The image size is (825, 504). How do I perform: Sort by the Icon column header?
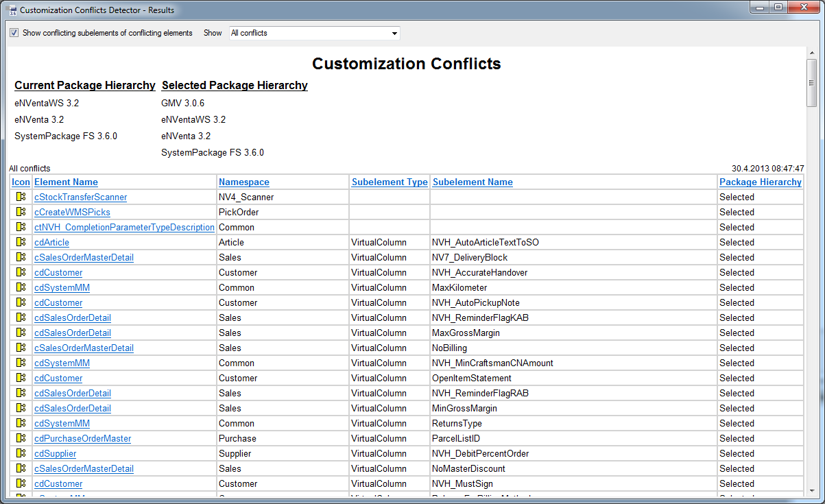[x=21, y=182]
